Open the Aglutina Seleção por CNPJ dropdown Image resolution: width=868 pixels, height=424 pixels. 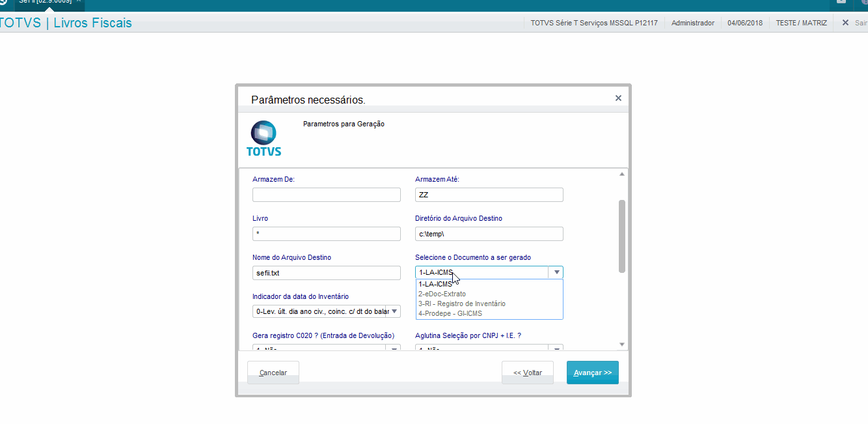[x=556, y=348]
